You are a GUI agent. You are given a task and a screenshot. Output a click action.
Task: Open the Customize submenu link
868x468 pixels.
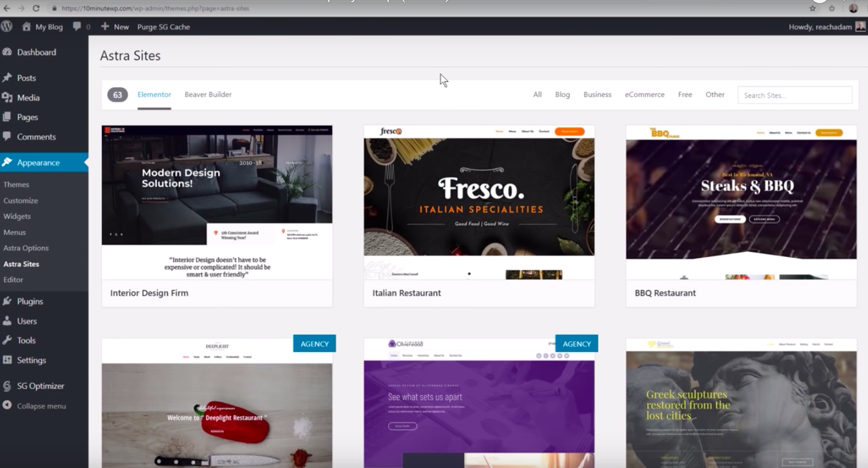point(21,200)
